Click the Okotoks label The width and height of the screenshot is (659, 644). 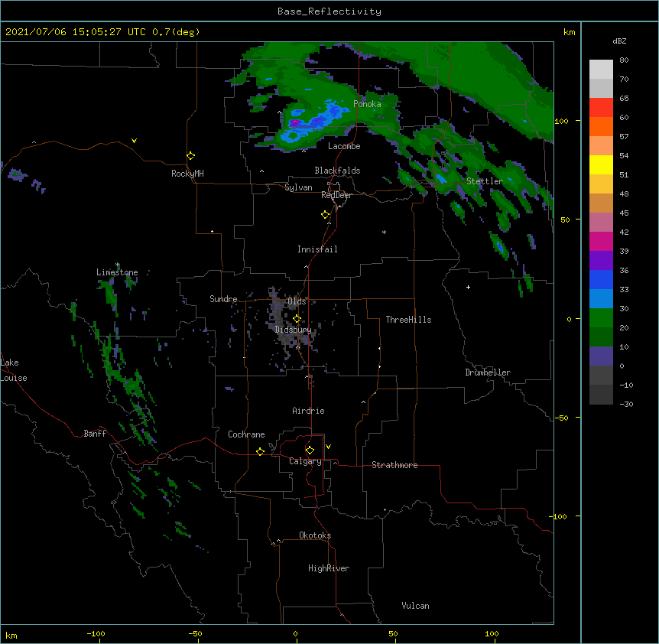[x=315, y=535]
